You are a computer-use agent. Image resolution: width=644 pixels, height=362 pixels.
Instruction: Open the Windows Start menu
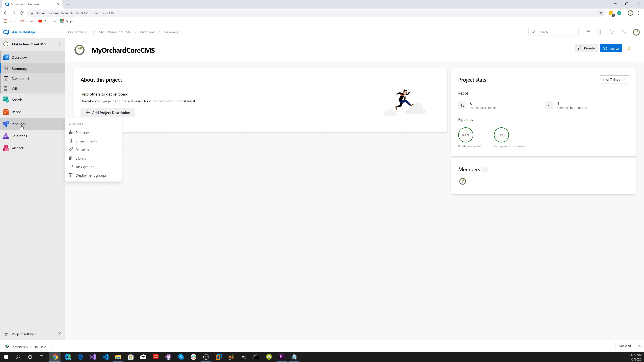click(x=6, y=357)
